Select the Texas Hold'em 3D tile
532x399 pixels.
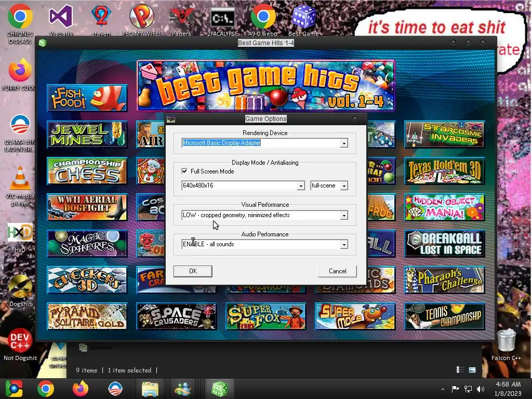[445, 170]
